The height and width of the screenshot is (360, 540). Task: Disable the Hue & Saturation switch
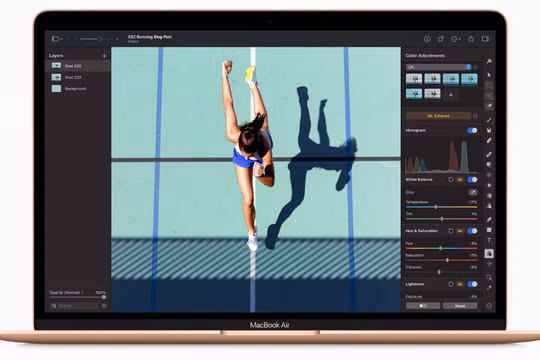point(472,231)
